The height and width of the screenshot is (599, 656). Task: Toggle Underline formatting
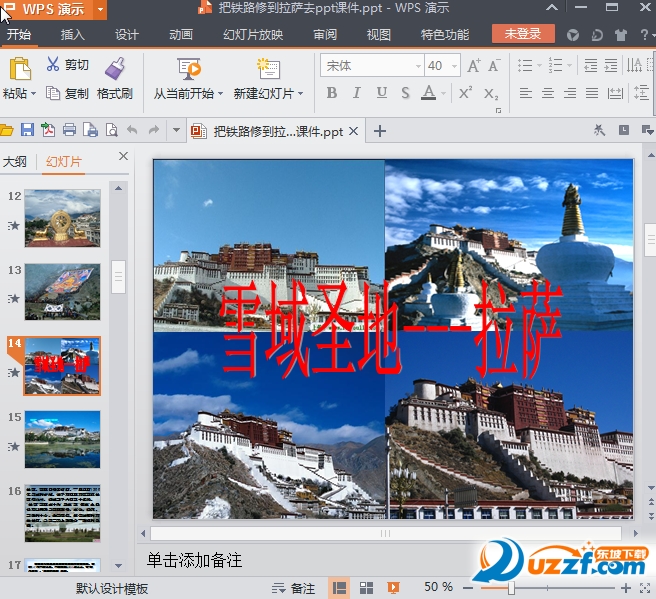(382, 92)
